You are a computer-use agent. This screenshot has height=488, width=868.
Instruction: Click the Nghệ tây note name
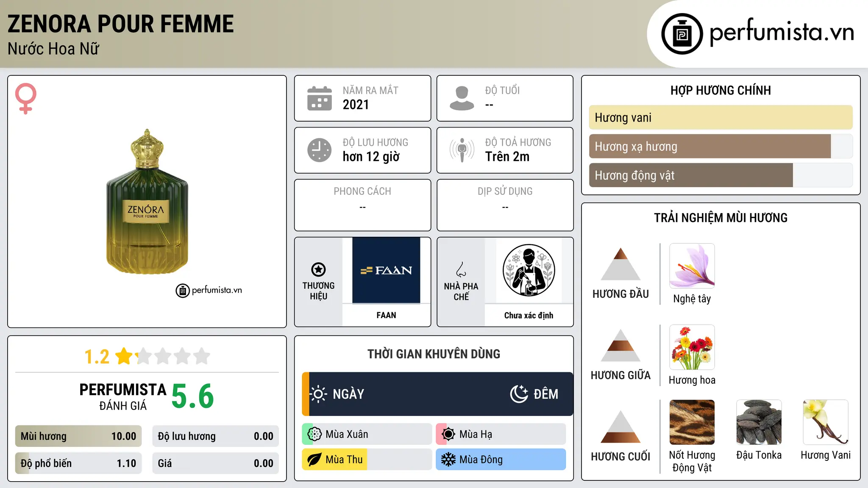click(692, 299)
